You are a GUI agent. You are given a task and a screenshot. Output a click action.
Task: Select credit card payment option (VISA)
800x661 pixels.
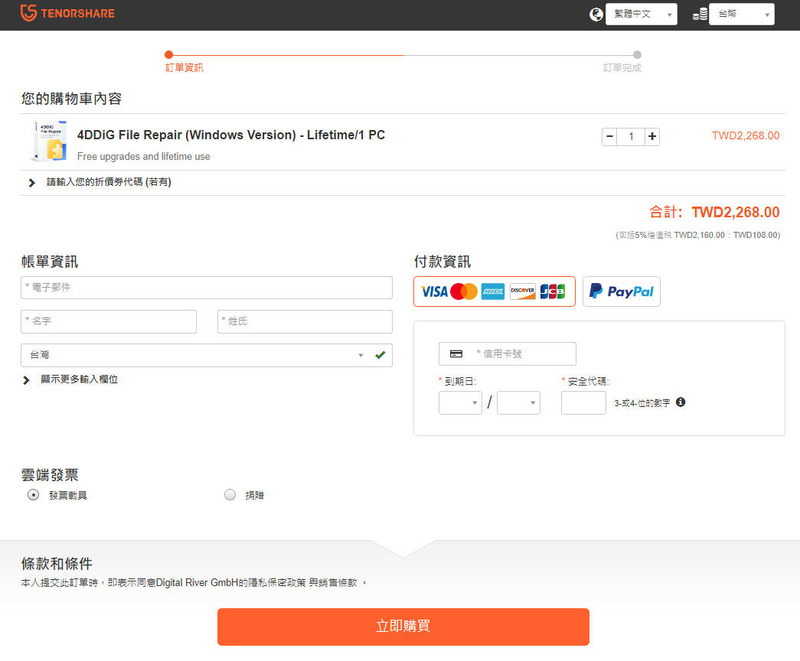pyautogui.click(x=494, y=291)
